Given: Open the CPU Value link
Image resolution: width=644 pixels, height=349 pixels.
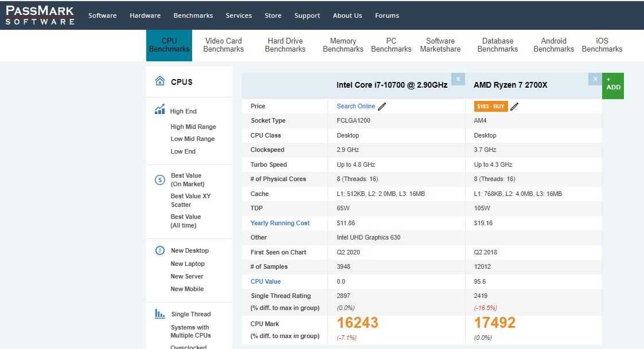Looking at the screenshot, I should click(x=266, y=281).
